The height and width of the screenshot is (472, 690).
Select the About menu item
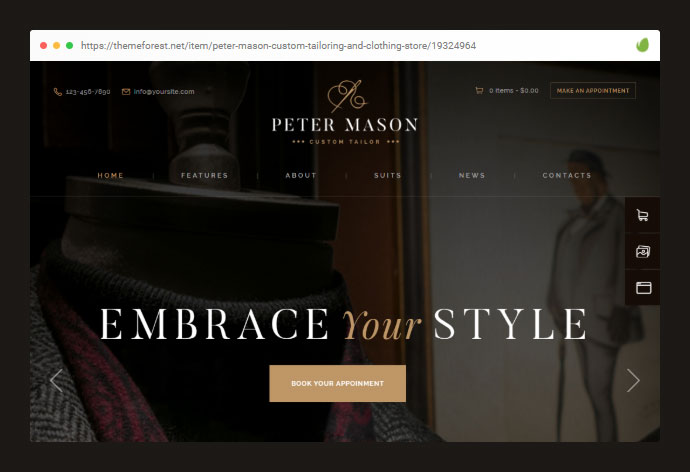tap(301, 175)
